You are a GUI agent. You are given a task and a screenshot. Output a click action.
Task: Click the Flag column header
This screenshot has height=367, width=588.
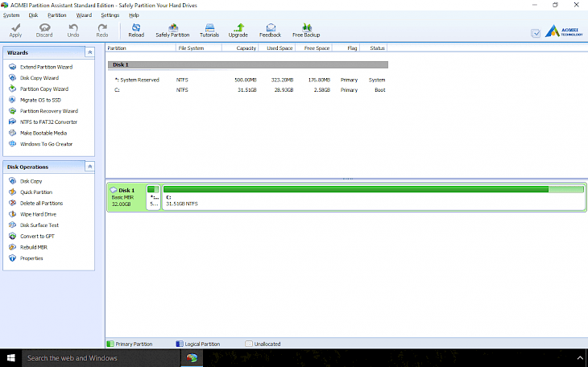click(346, 48)
